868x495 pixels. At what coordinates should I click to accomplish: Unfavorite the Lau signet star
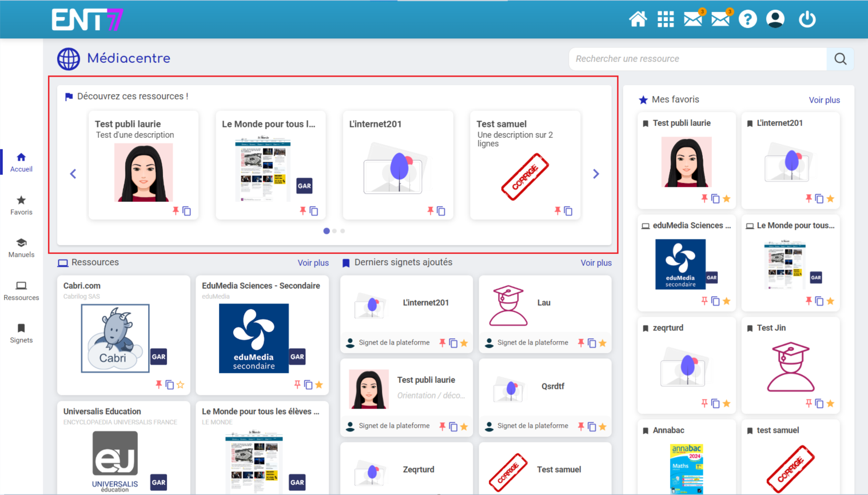tap(603, 343)
